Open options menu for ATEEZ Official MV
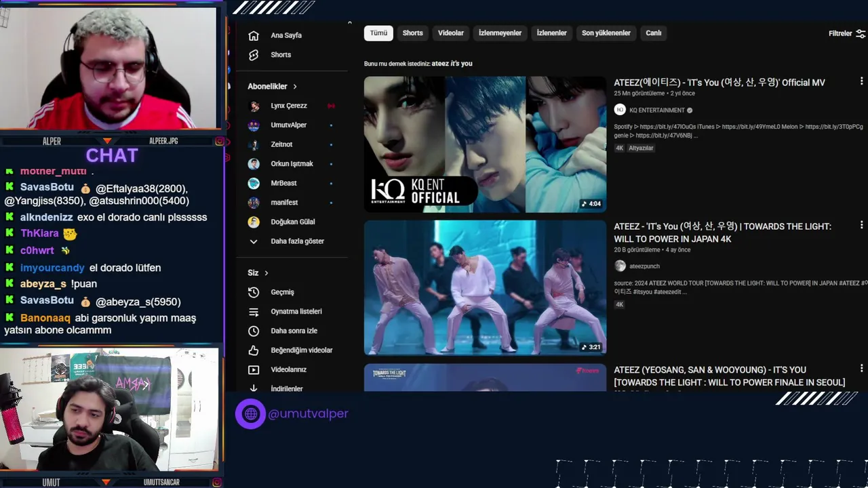Image resolution: width=868 pixels, height=488 pixels. click(x=861, y=81)
